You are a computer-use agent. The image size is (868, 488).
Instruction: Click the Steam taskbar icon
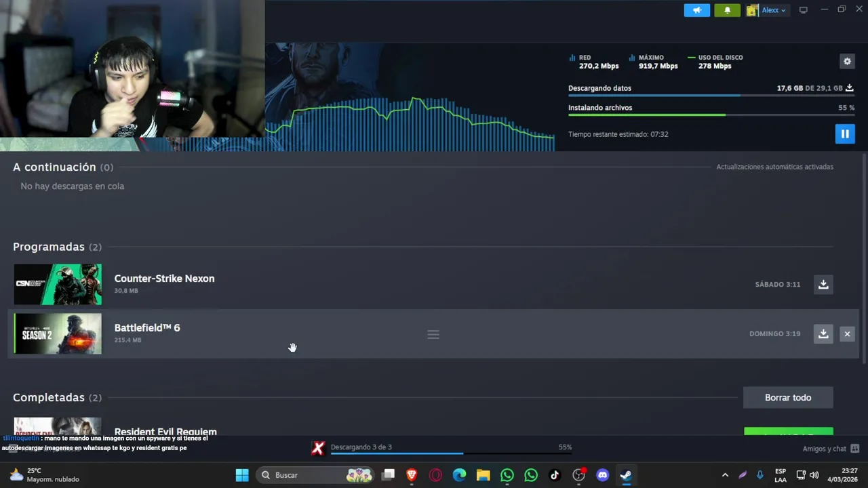click(x=626, y=475)
